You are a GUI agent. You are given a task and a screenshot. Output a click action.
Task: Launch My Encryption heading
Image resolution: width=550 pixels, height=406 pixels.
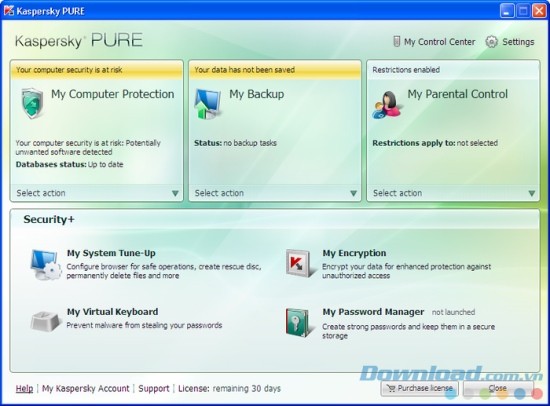(354, 253)
